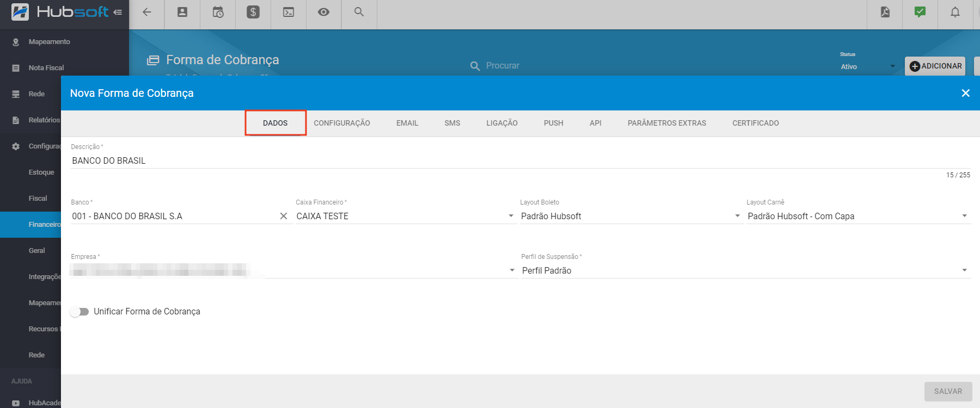Image resolution: width=980 pixels, height=408 pixels.
Task: Open the notifications bell
Action: 955,12
